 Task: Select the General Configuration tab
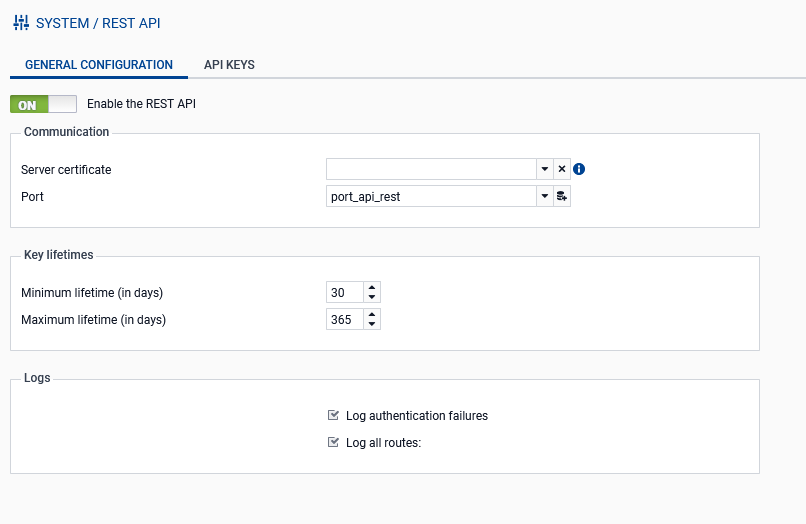pyautogui.click(x=99, y=65)
